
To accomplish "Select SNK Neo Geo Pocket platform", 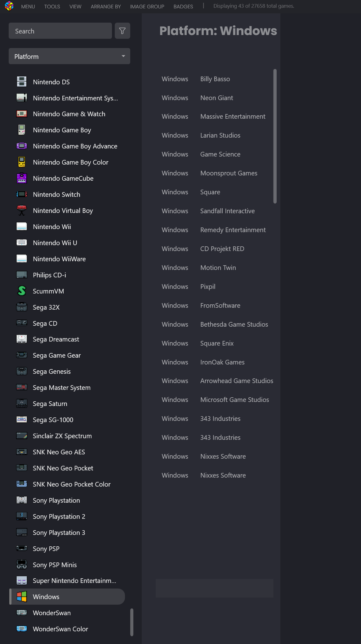I will [67, 468].
